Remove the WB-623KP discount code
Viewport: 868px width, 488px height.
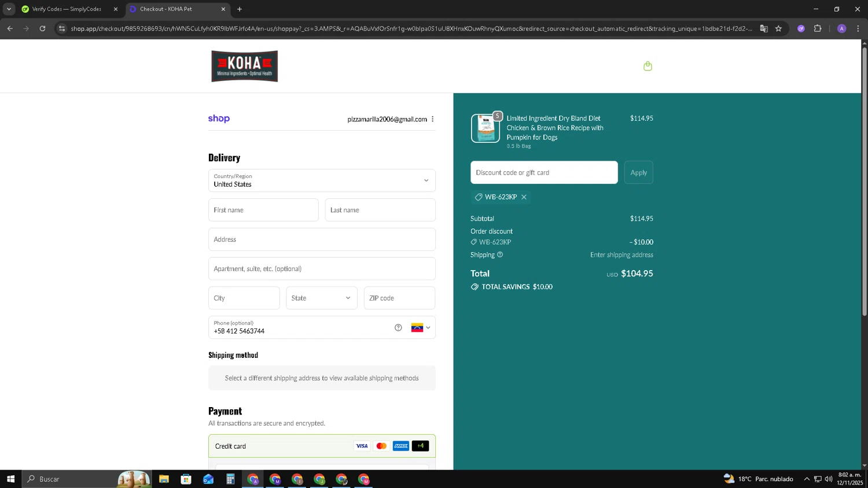(x=524, y=197)
